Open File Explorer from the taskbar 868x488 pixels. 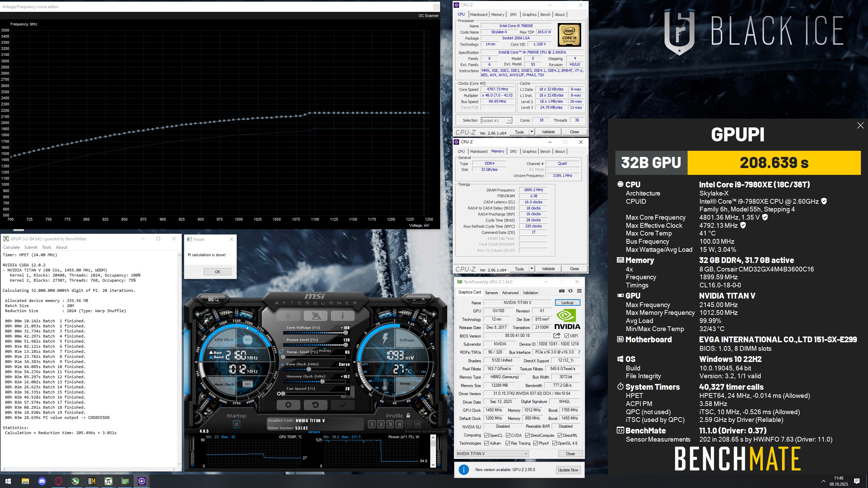coord(25,481)
